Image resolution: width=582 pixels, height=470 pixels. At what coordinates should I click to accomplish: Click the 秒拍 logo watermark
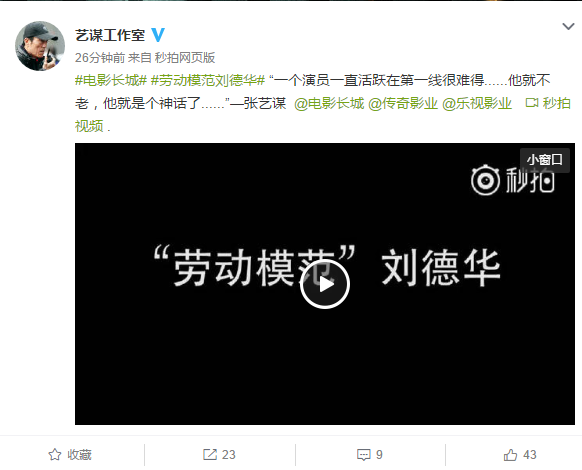tap(513, 181)
